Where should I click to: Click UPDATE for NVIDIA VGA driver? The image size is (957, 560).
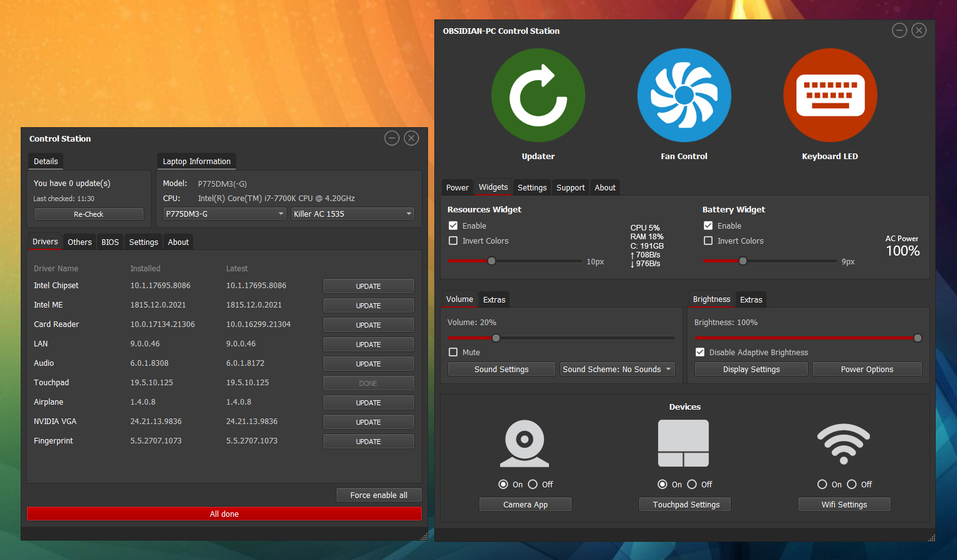(x=369, y=422)
